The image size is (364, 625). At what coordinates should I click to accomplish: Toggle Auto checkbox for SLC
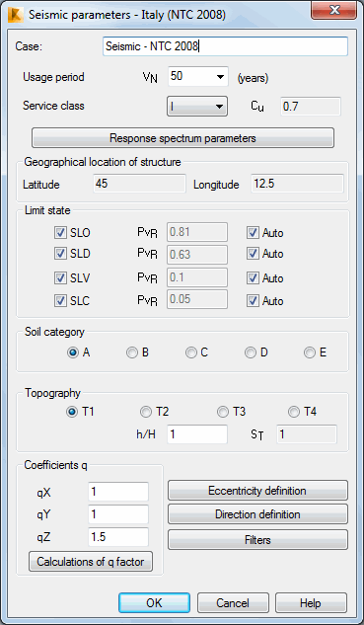253,301
